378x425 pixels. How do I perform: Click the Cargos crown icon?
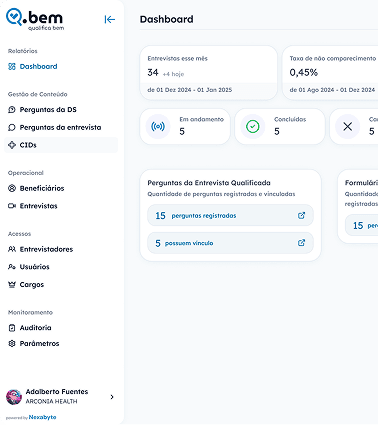point(12,284)
